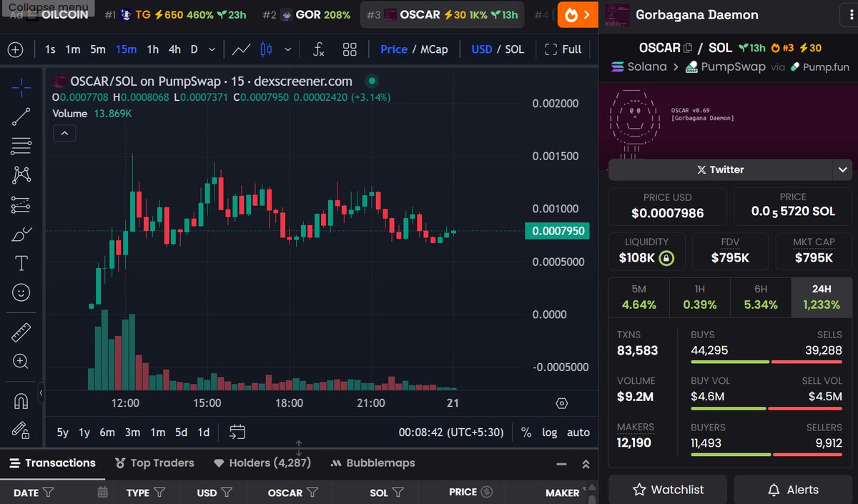The image size is (858, 504).
Task: Open the emoji icons tool
Action: (x=21, y=292)
